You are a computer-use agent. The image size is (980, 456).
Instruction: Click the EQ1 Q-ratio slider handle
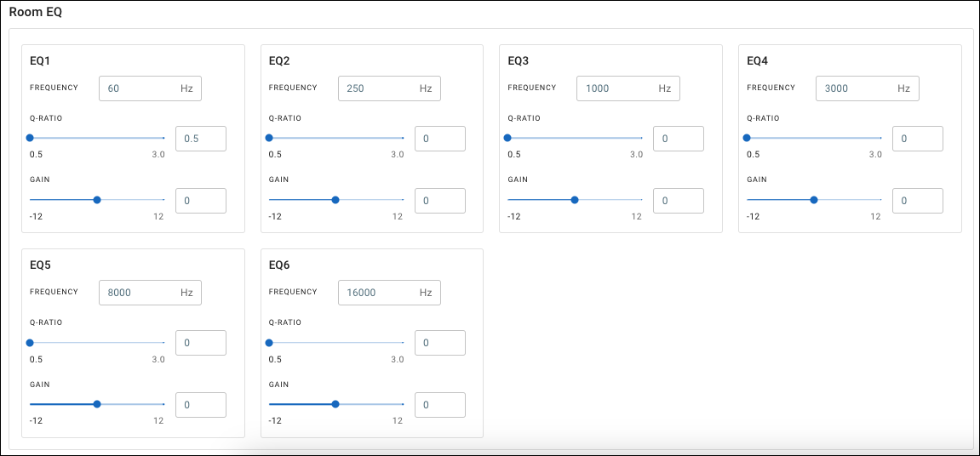pyautogui.click(x=30, y=138)
